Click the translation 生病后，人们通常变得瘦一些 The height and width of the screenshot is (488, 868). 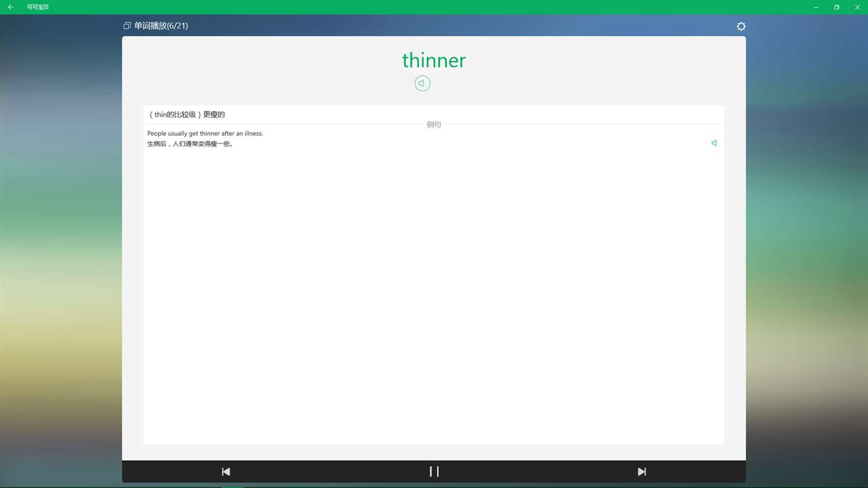pos(190,144)
